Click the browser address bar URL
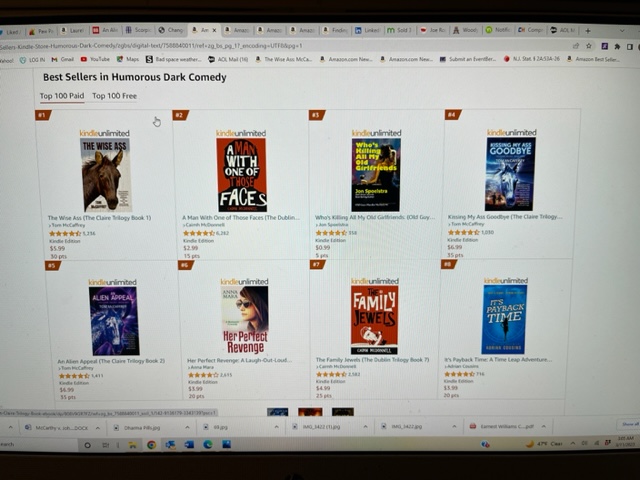The width and height of the screenshot is (640, 480). point(151,46)
